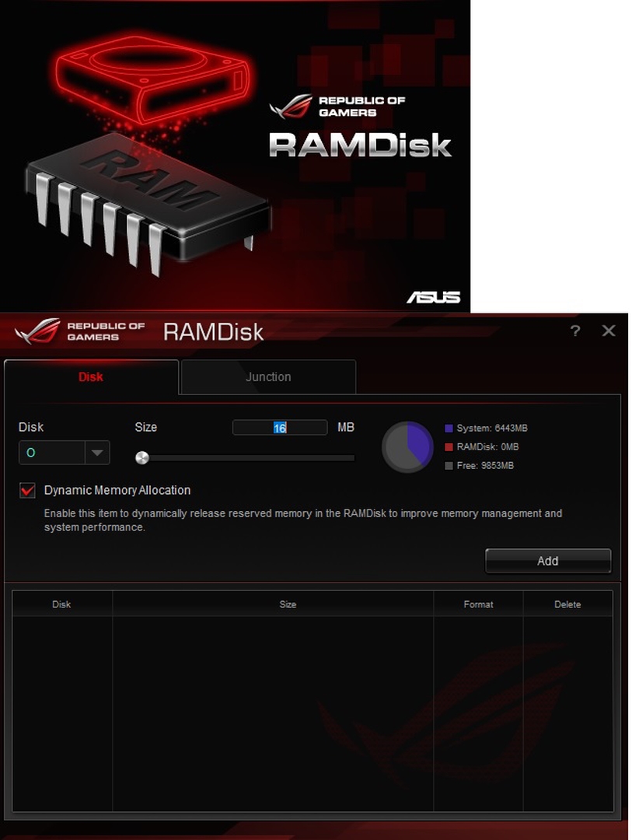The image size is (632, 840).
Task: Click the Format column header
Action: [x=478, y=604]
